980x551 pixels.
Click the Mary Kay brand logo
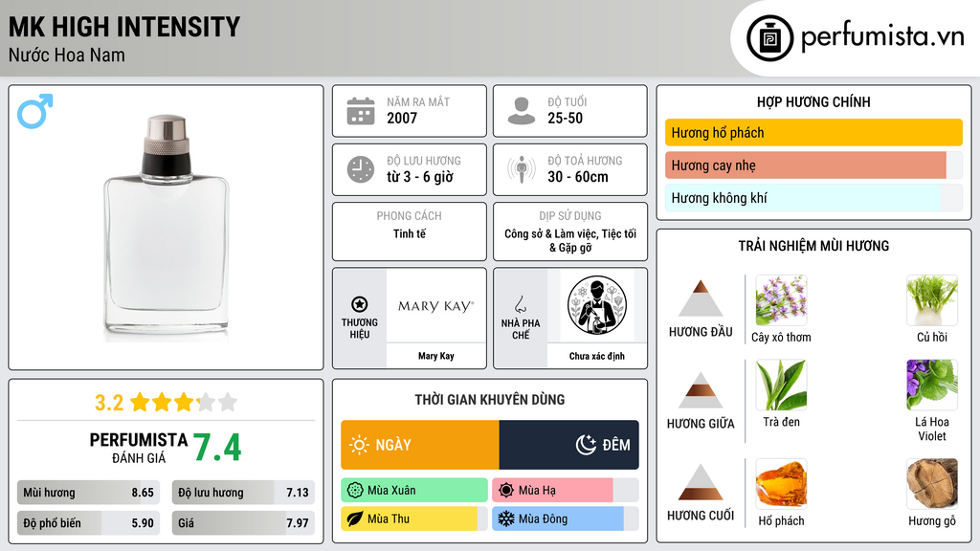[436, 306]
